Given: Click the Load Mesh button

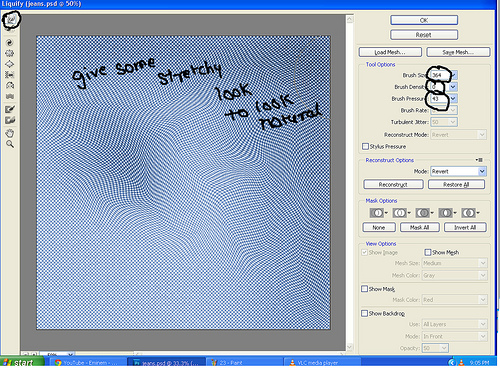Looking at the screenshot, I should [x=390, y=52].
